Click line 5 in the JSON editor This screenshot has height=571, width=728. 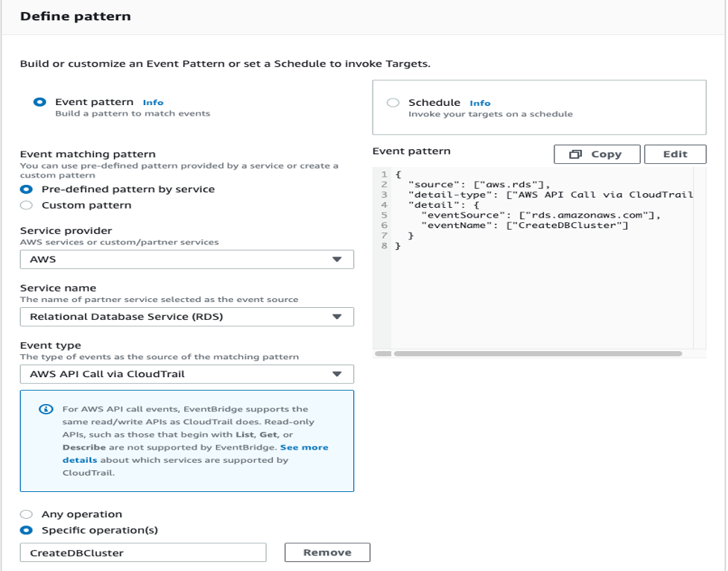(522, 213)
